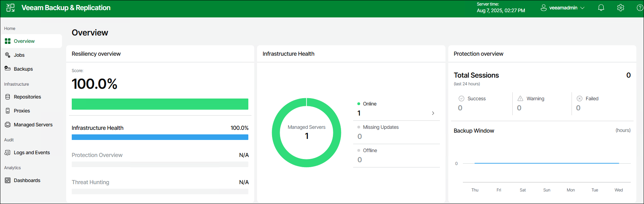This screenshot has width=644, height=204.
Task: Expand the veeamadmin user dropdown arrow
Action: tap(582, 8)
